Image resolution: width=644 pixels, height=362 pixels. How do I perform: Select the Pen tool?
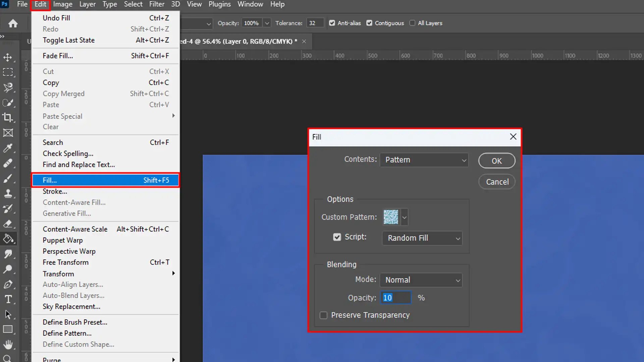pos(8,284)
